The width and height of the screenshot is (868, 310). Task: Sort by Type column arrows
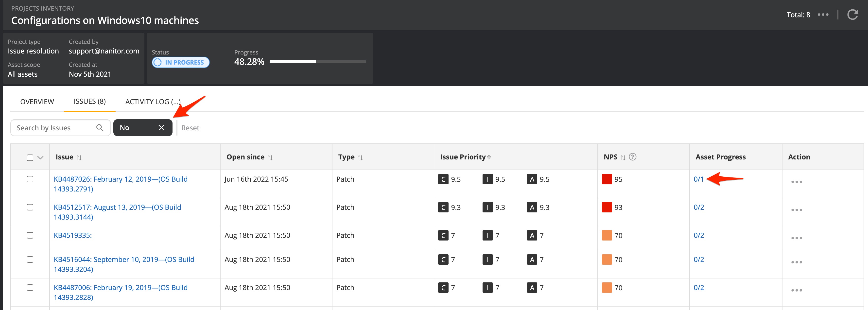360,157
